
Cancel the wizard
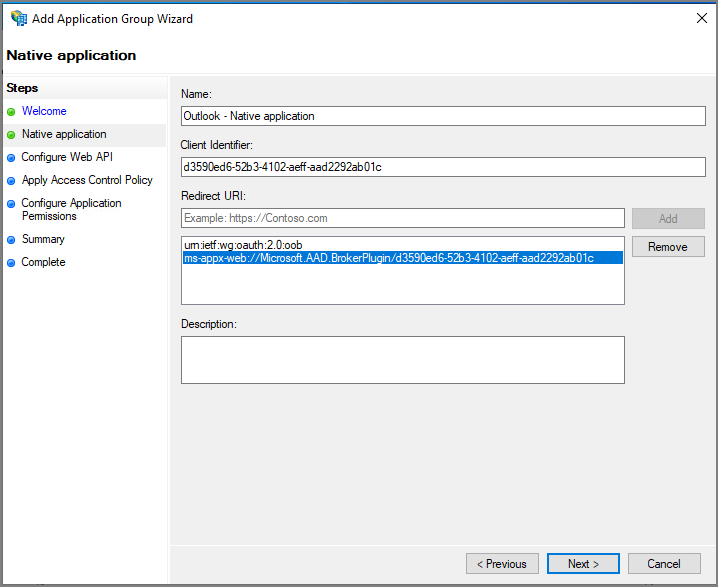(664, 564)
